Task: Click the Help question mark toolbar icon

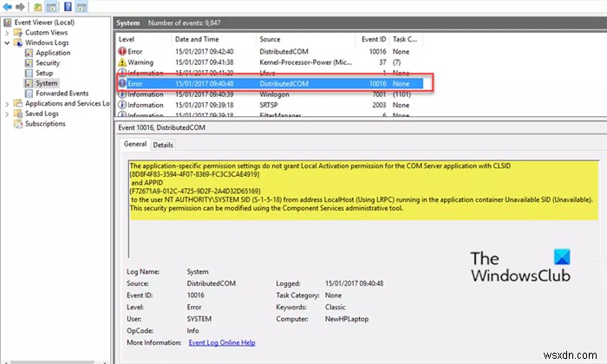Action: (x=68, y=7)
